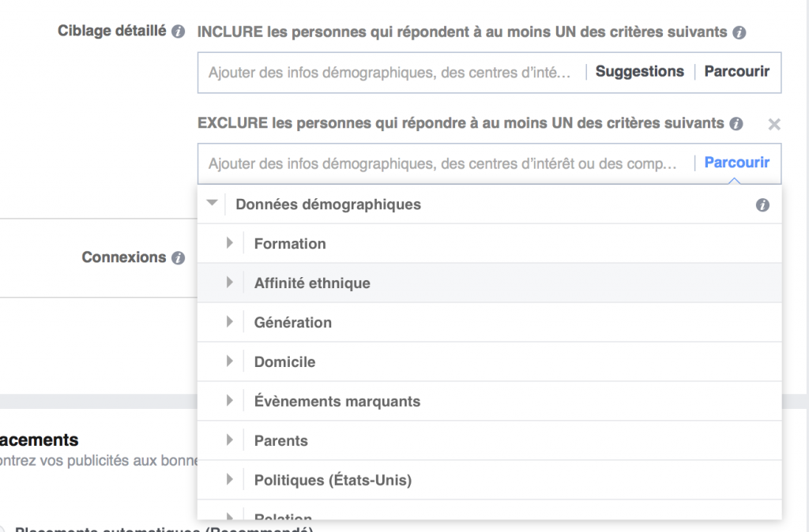Select Politiques (États-Unis) item
809x532 pixels.
[x=333, y=480]
